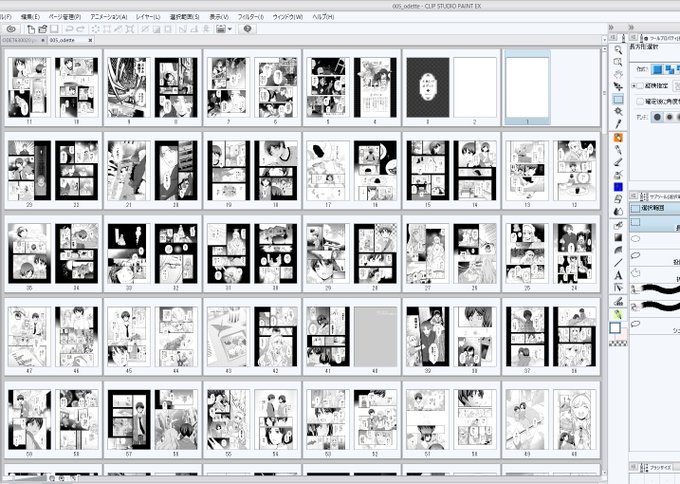This screenshot has height=484, width=680.
Task: Select the lasso selection sub tool
Action: [x=655, y=256]
